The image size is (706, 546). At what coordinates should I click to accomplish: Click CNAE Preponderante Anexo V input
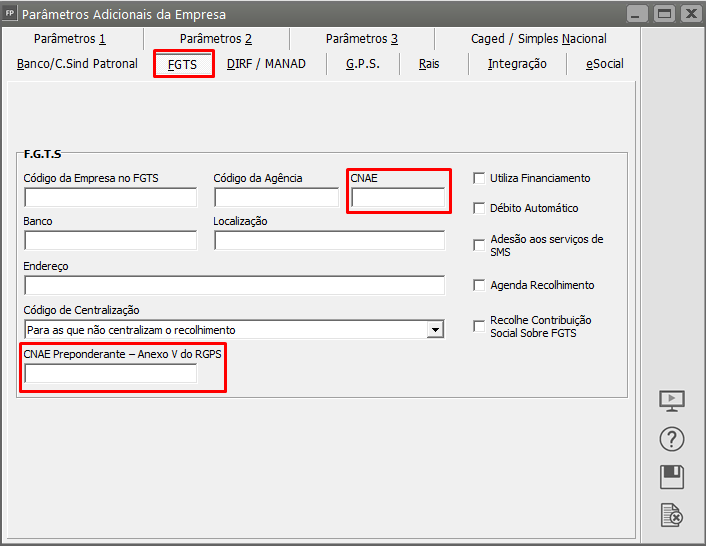point(111,374)
